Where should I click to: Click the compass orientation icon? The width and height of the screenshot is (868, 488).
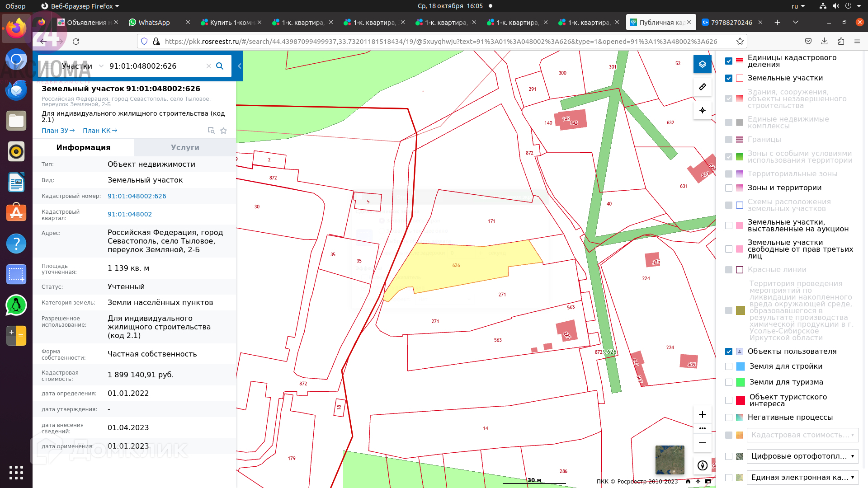click(x=702, y=465)
